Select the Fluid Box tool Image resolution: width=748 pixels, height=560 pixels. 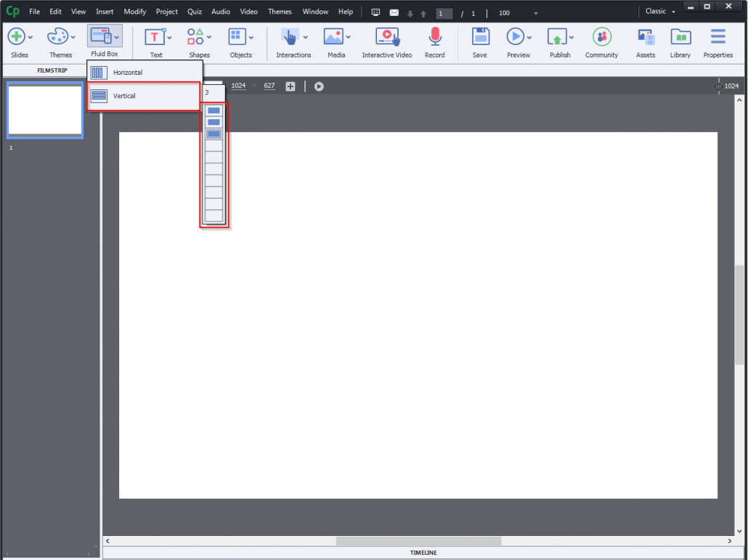click(102, 36)
